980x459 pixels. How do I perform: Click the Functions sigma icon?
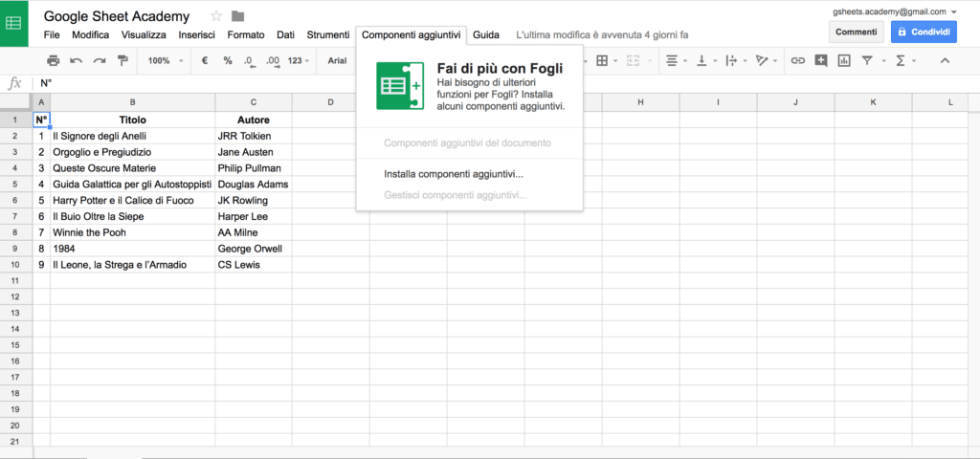901,60
